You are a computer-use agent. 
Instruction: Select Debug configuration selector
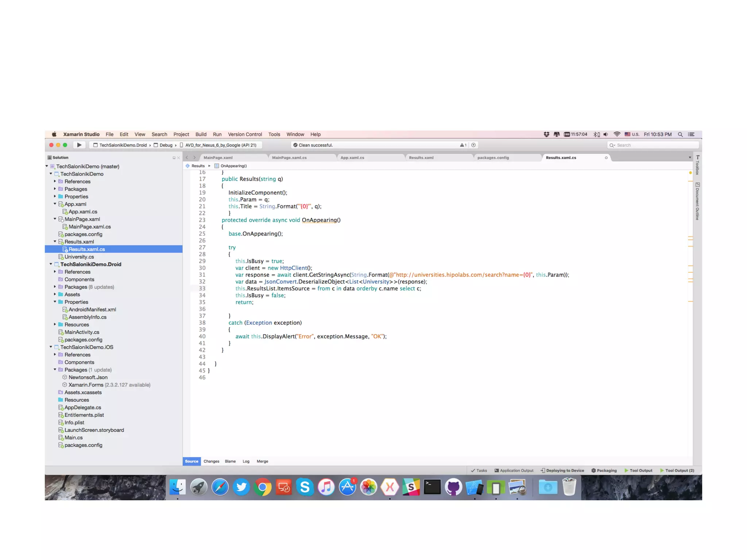point(166,145)
